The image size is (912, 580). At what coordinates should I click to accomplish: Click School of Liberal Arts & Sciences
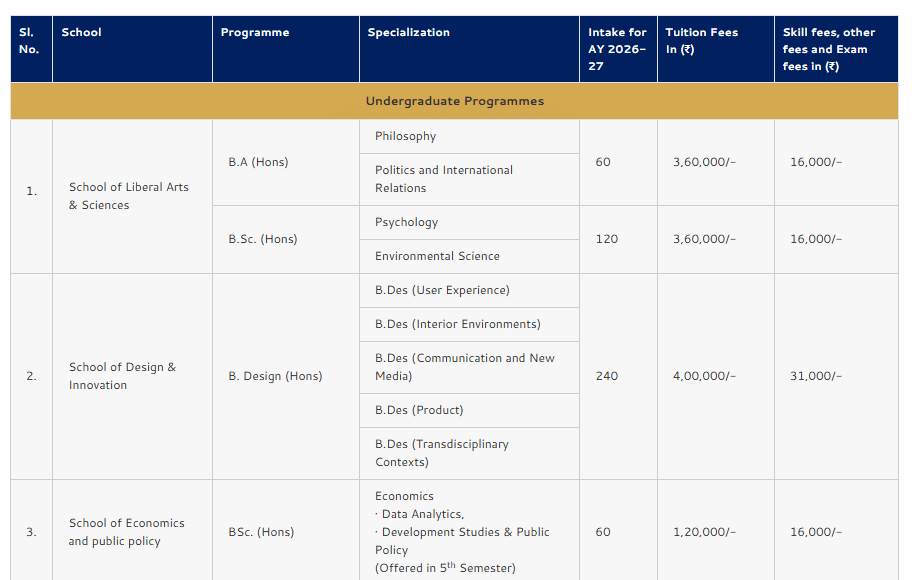click(128, 196)
